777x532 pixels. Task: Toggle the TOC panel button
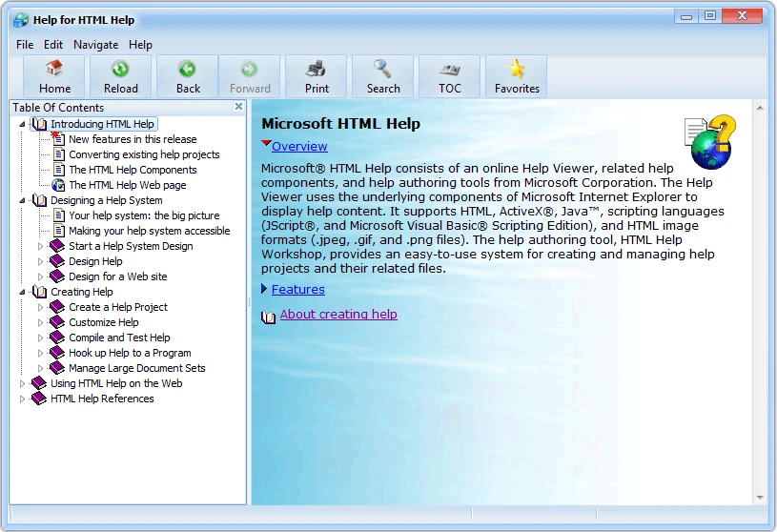(x=450, y=76)
